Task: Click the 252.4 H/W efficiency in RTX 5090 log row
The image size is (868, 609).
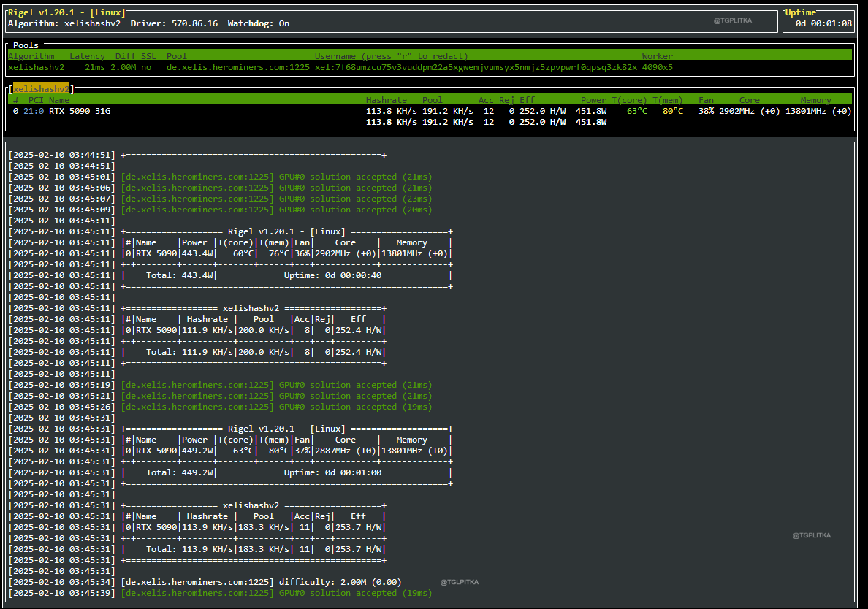Action: (359, 330)
